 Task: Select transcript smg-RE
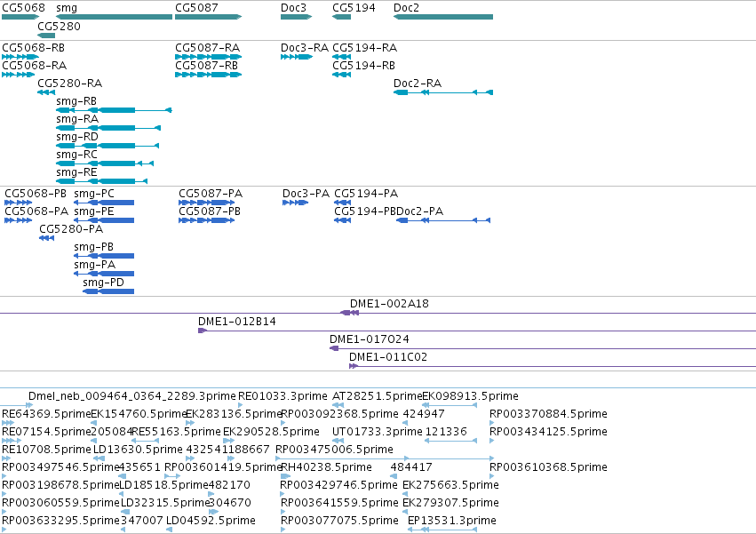102,181
